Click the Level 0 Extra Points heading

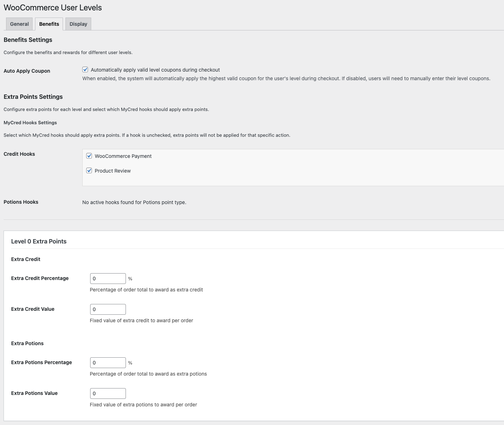pos(39,241)
